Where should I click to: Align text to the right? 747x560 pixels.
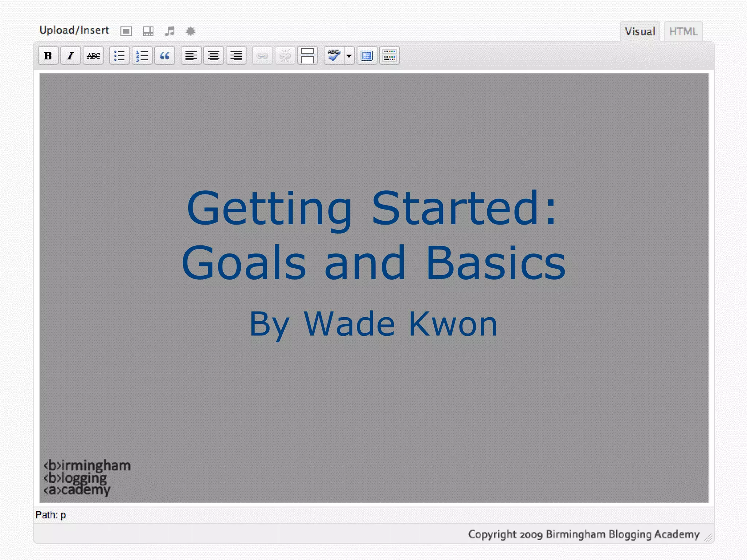236,56
